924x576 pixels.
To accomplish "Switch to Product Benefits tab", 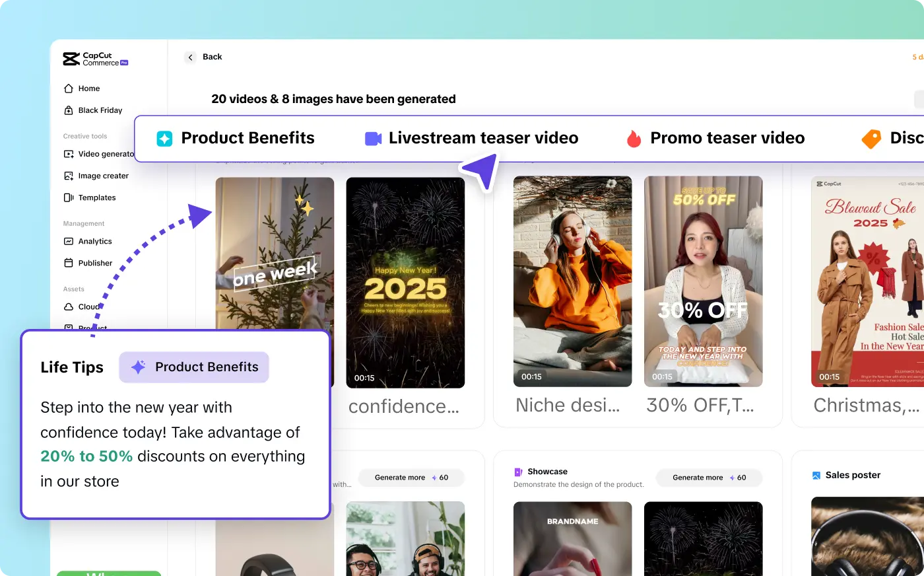I will tap(236, 138).
